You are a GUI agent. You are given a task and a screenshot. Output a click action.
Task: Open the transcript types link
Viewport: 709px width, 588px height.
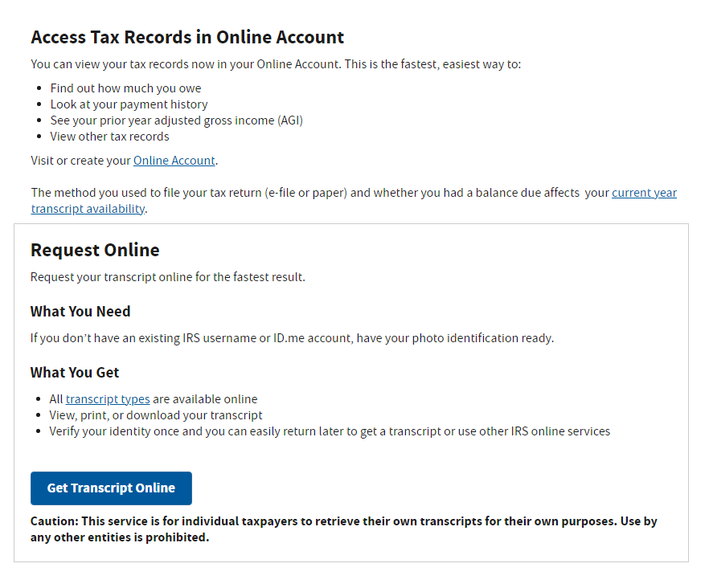pyautogui.click(x=108, y=399)
